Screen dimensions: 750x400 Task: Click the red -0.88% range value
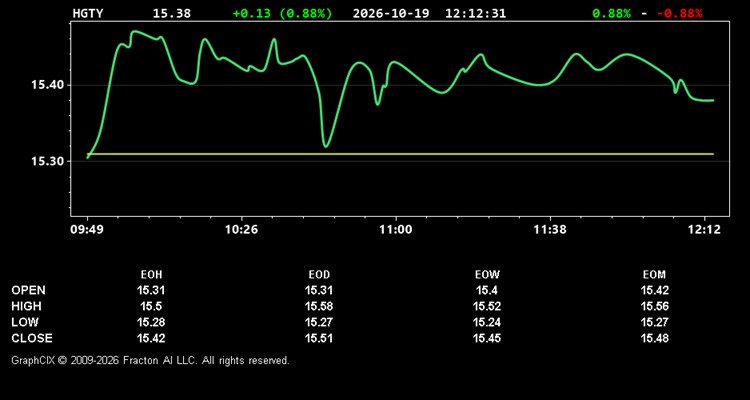[x=680, y=13]
